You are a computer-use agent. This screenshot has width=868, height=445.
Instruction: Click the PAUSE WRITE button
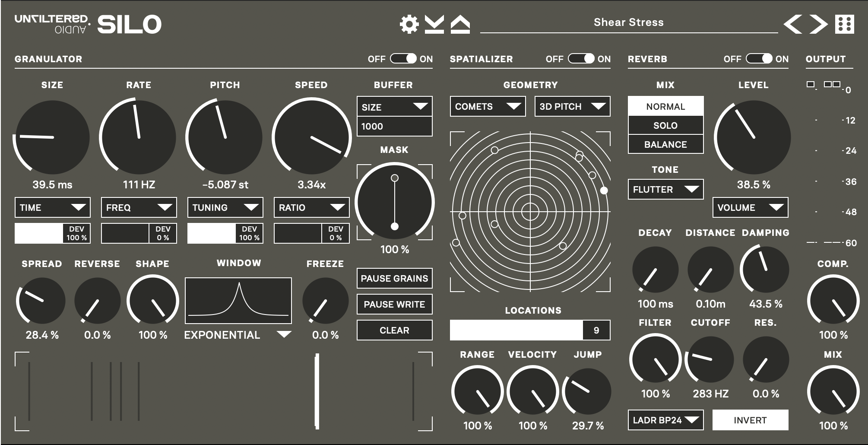[x=394, y=304]
